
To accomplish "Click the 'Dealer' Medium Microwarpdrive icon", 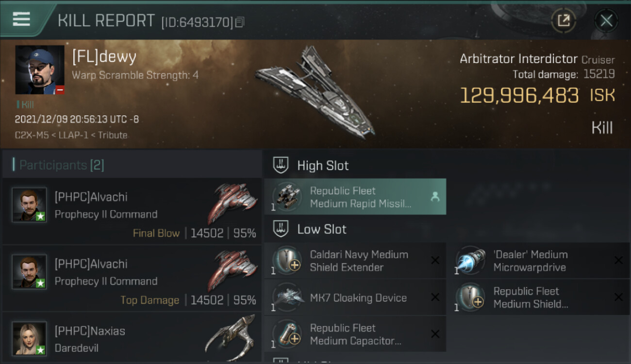I will tap(470, 261).
